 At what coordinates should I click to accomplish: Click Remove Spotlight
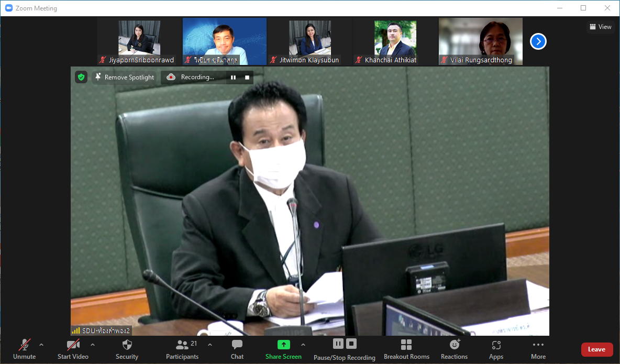point(124,78)
